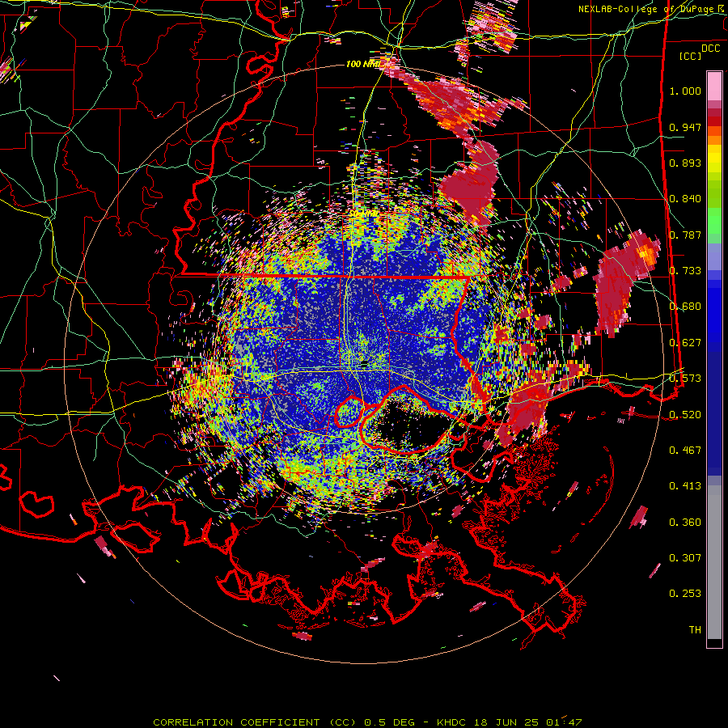Click the 0.520 scale value
Viewport: 728px width, 728px height.
[685, 415]
